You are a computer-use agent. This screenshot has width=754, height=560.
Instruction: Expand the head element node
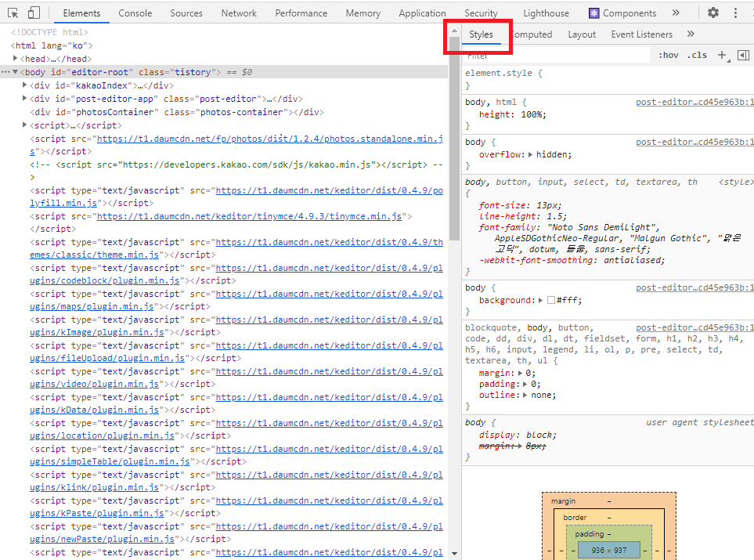point(16,58)
